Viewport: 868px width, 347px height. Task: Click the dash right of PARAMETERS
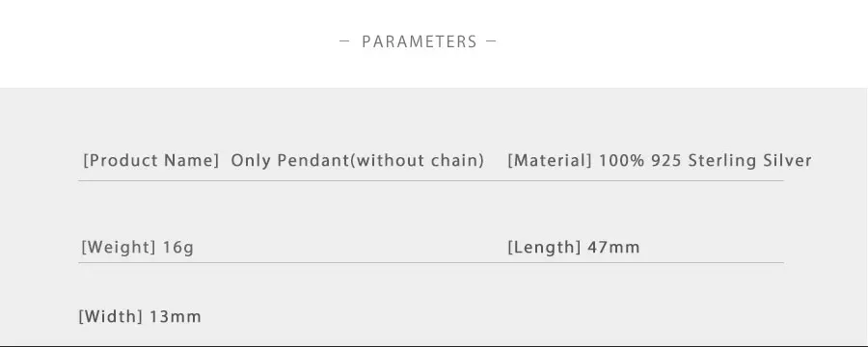[x=491, y=40]
